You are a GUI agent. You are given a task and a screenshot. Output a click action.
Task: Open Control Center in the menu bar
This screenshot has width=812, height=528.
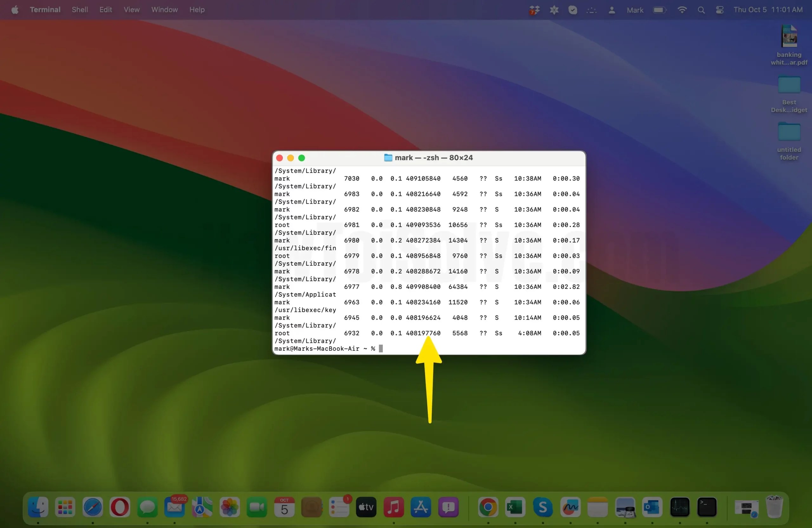[x=720, y=10]
